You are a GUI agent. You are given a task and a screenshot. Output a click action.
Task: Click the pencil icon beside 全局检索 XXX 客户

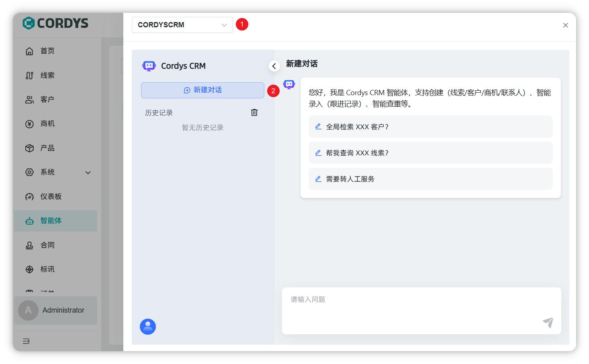[x=318, y=126]
